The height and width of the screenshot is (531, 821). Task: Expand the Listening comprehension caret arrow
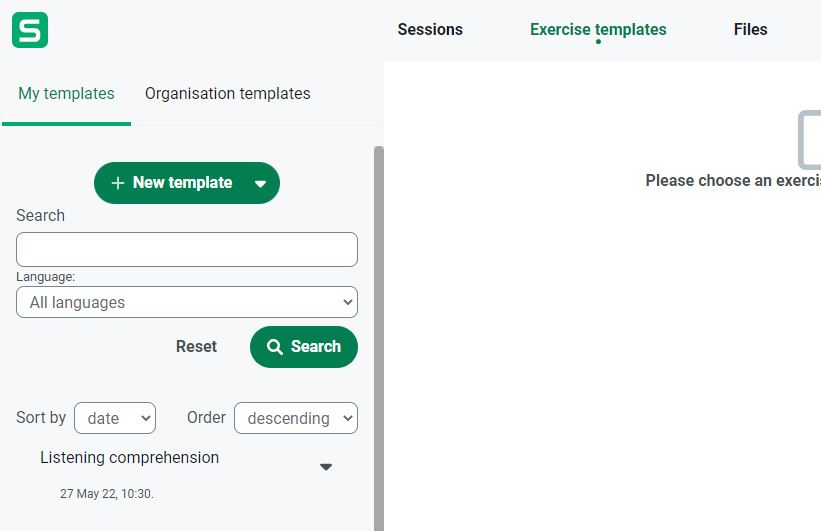[325, 467]
